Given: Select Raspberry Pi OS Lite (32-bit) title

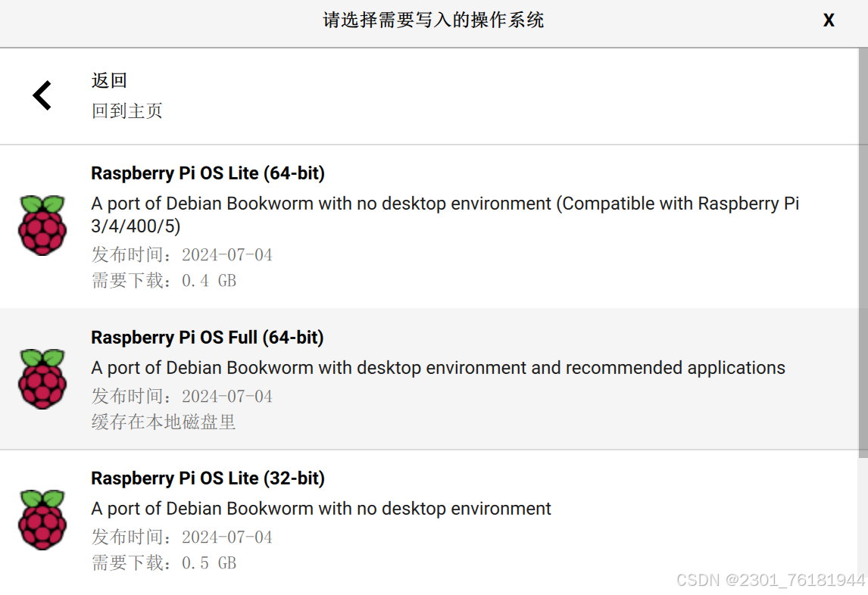Looking at the screenshot, I should click(208, 478).
